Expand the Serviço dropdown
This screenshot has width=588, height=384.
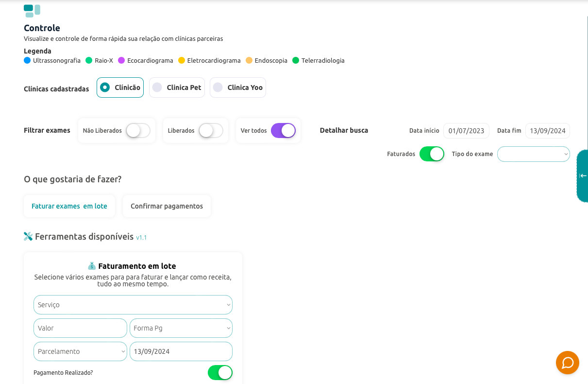[133, 305]
